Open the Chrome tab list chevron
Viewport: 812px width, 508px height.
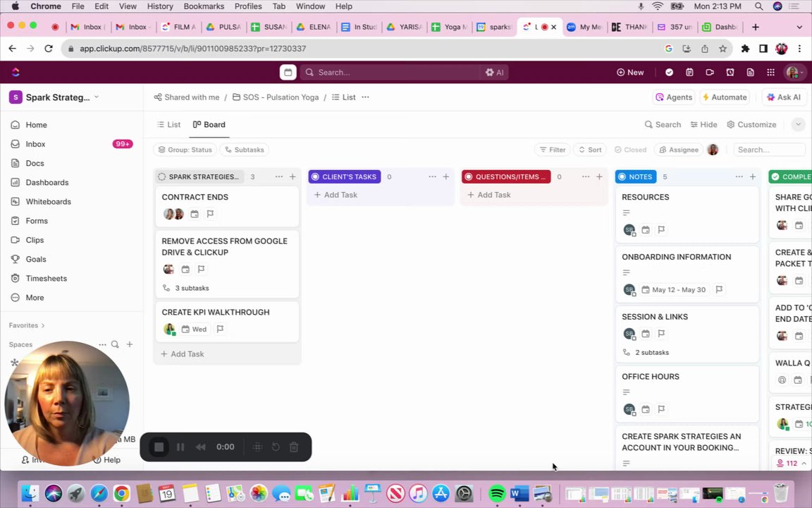(799, 27)
